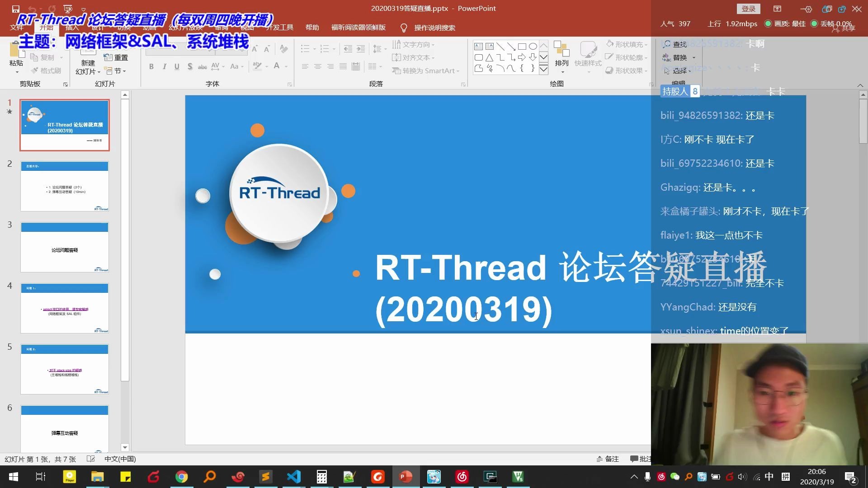Select the right arrow shape in gallery
Image resolution: width=868 pixels, height=488 pixels.
[x=522, y=57]
